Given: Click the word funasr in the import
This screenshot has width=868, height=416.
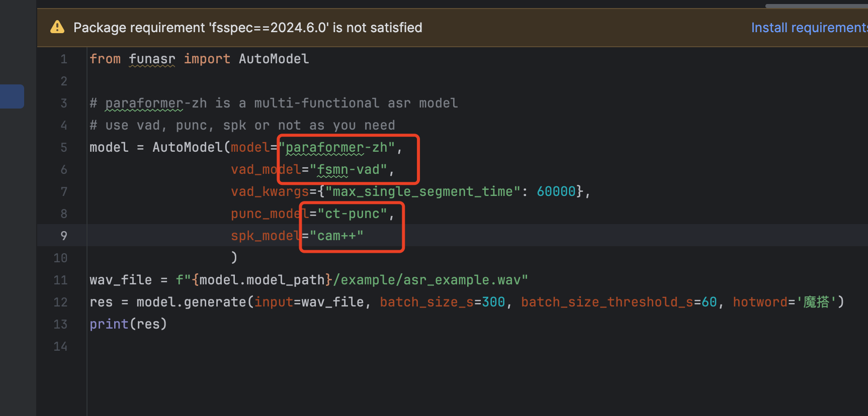Looking at the screenshot, I should pyautogui.click(x=152, y=59).
